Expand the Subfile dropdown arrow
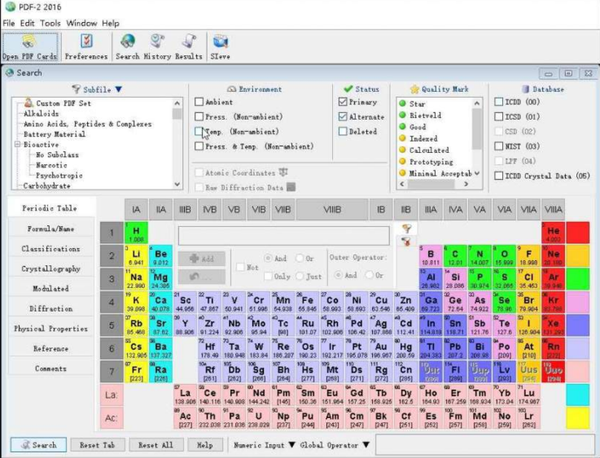The width and height of the screenshot is (600, 458). [119, 89]
